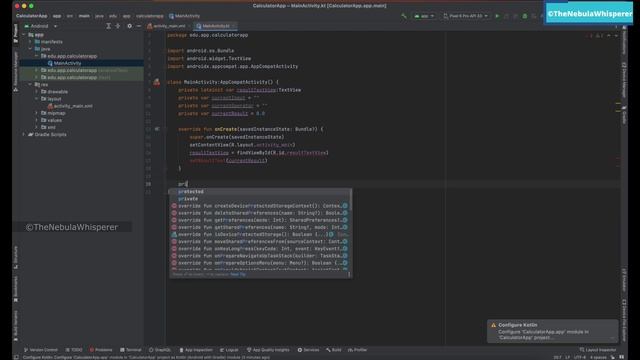Select isDeviceProtectedStorage override suggestion
The height and width of the screenshot is (360, 640).
260,234
